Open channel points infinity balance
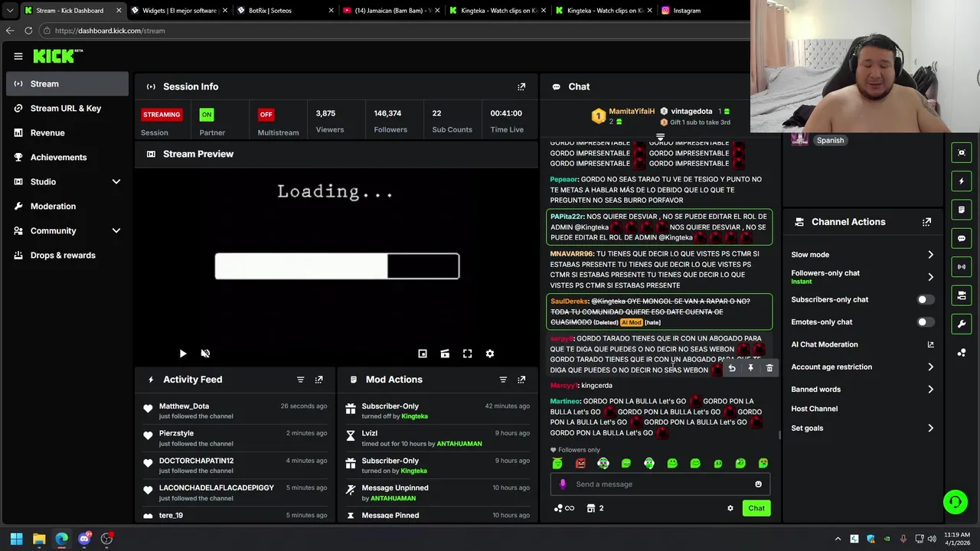This screenshot has width=980, height=551. (x=564, y=508)
